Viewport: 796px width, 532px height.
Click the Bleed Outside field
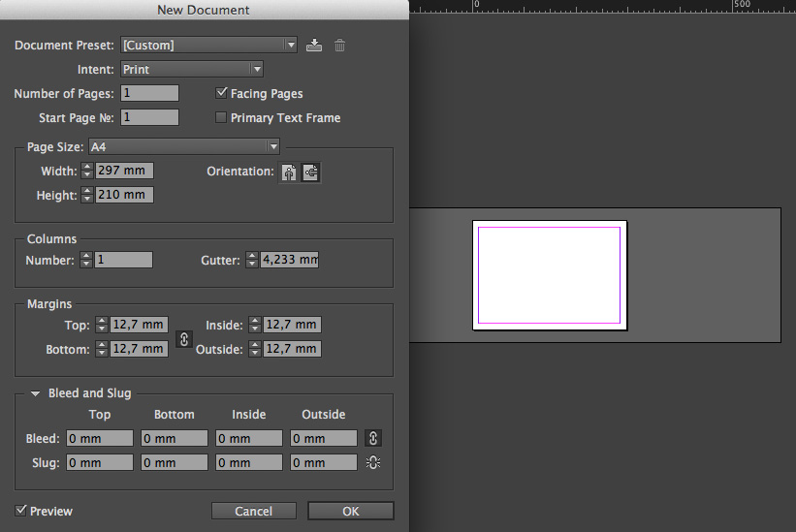pos(324,438)
